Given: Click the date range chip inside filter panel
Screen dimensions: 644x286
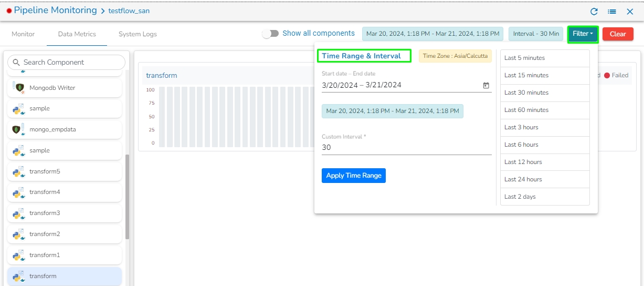Looking at the screenshot, I should [x=393, y=111].
